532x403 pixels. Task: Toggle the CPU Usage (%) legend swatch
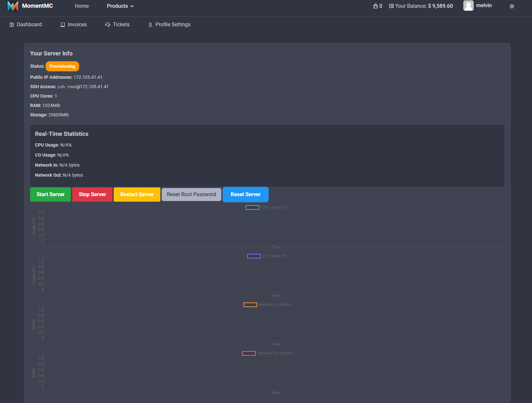(x=252, y=207)
